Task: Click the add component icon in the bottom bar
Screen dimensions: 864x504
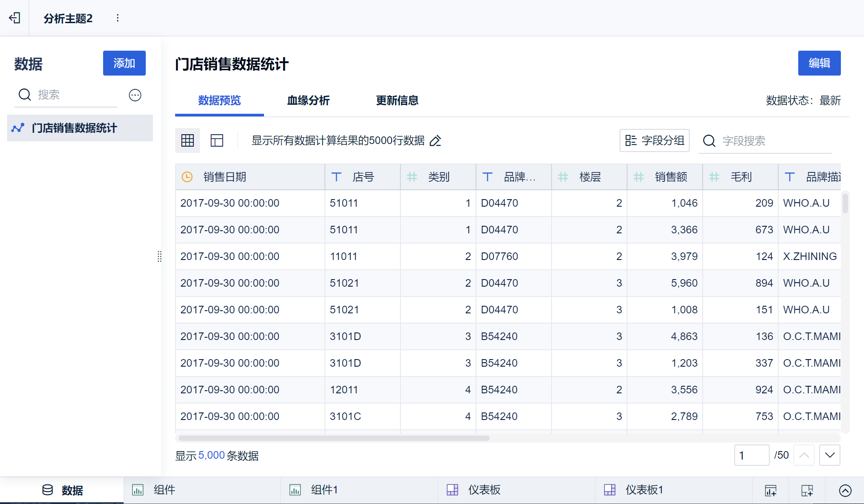Action: [x=770, y=490]
